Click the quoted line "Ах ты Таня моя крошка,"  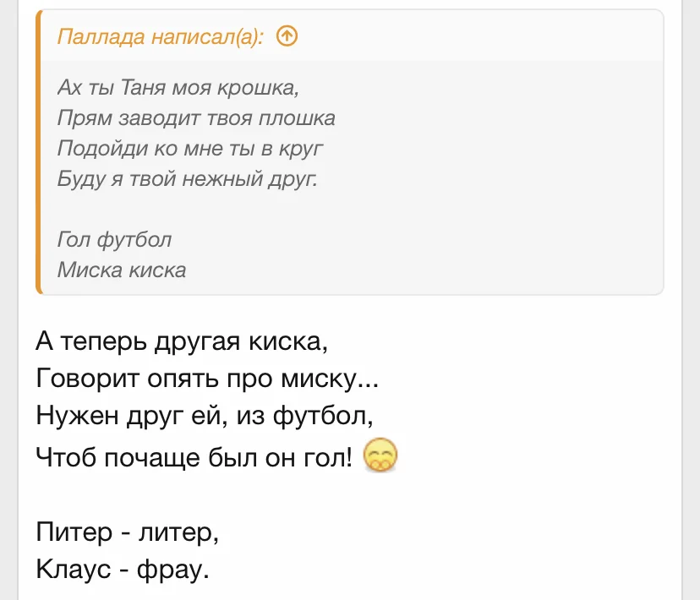178,87
